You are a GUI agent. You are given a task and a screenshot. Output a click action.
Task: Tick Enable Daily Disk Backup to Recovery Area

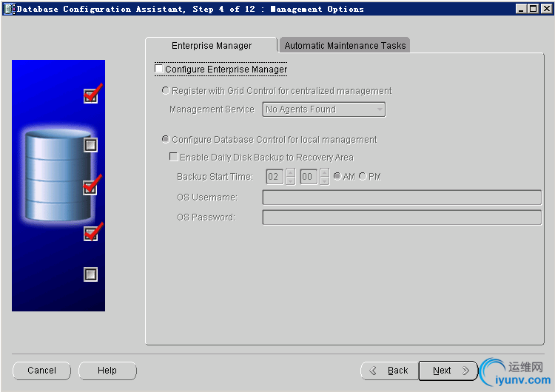click(173, 157)
